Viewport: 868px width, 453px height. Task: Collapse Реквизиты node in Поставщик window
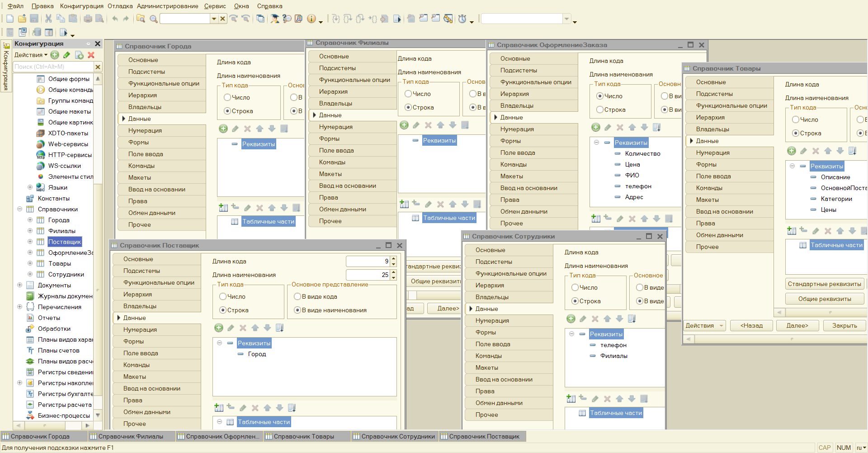tap(219, 343)
